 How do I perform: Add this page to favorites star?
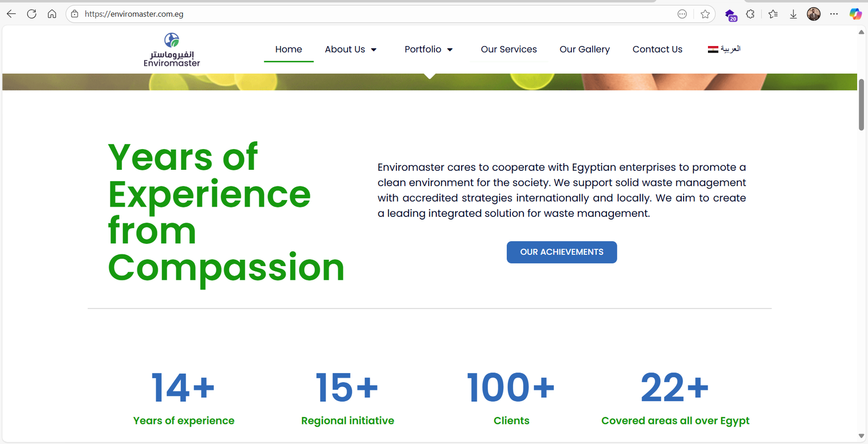pyautogui.click(x=705, y=14)
